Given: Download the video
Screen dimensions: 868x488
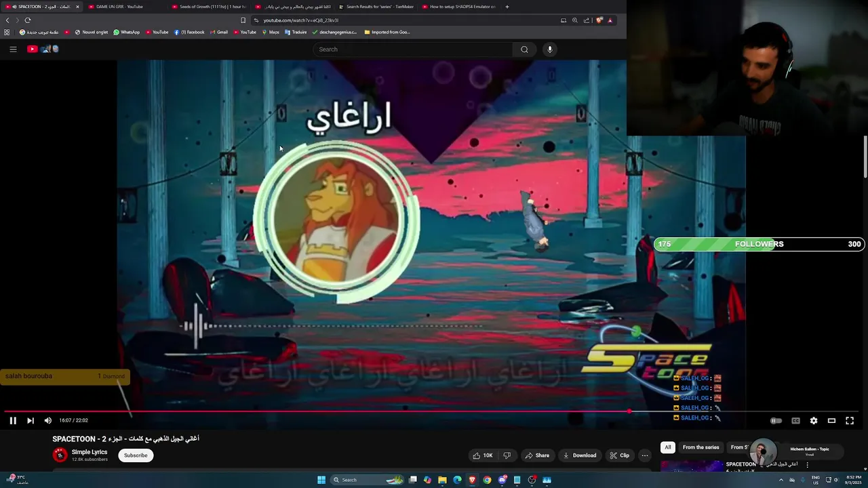Looking at the screenshot, I should [x=580, y=455].
